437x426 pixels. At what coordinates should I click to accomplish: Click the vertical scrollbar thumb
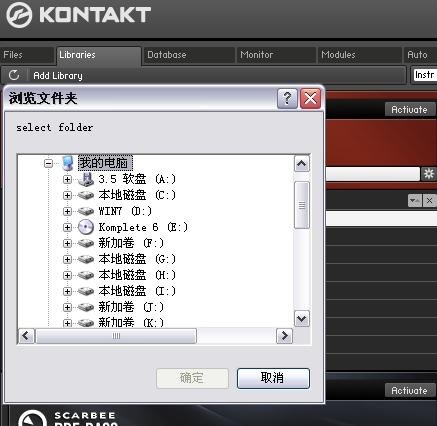[302, 205]
